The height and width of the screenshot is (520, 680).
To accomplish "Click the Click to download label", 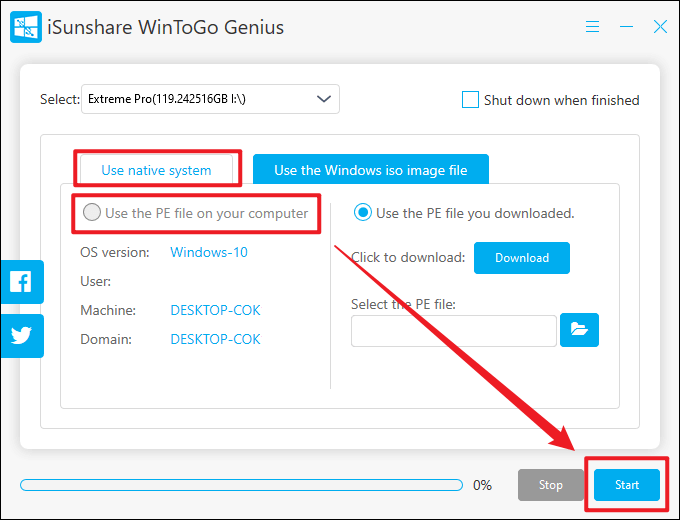I will coord(408,258).
